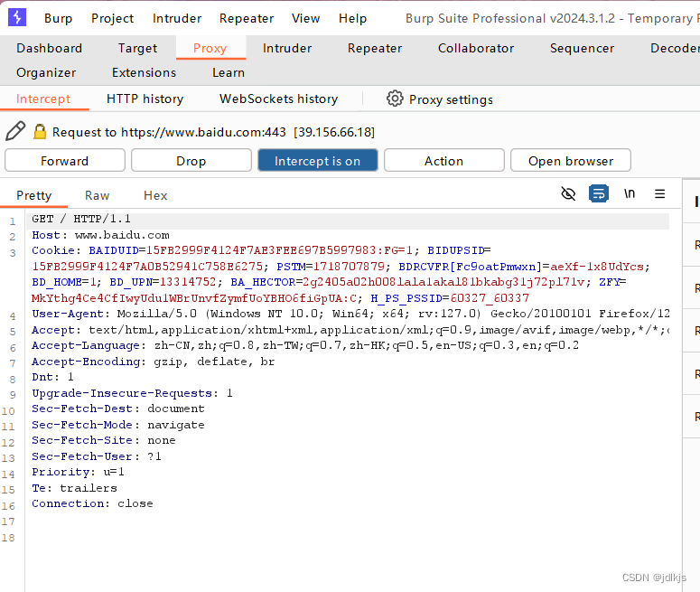
Task: Click the Sec-Fetch-Site: none line
Action: tap(104, 440)
